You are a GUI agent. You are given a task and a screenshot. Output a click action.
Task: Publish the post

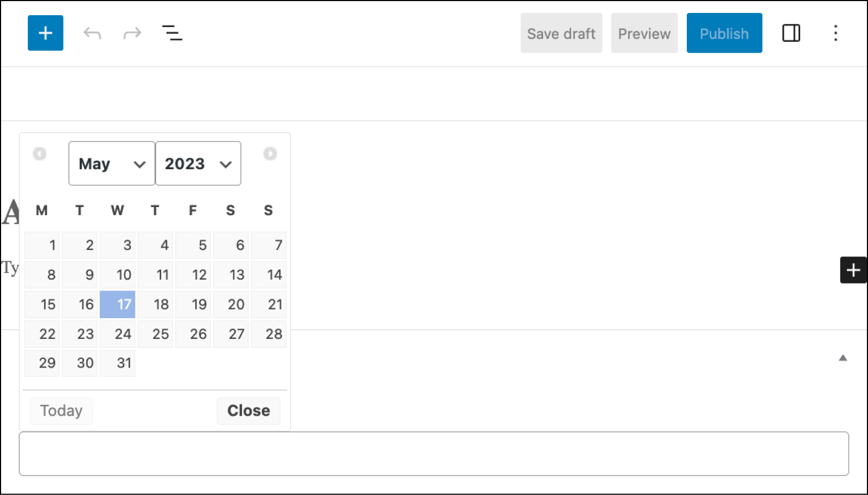(724, 33)
